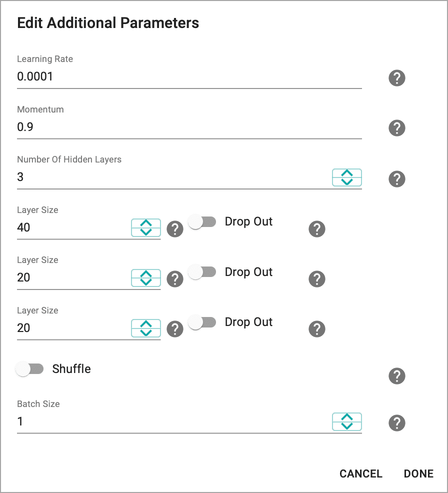Click the CANCEL button
This screenshot has width=448, height=493.
[x=361, y=473]
